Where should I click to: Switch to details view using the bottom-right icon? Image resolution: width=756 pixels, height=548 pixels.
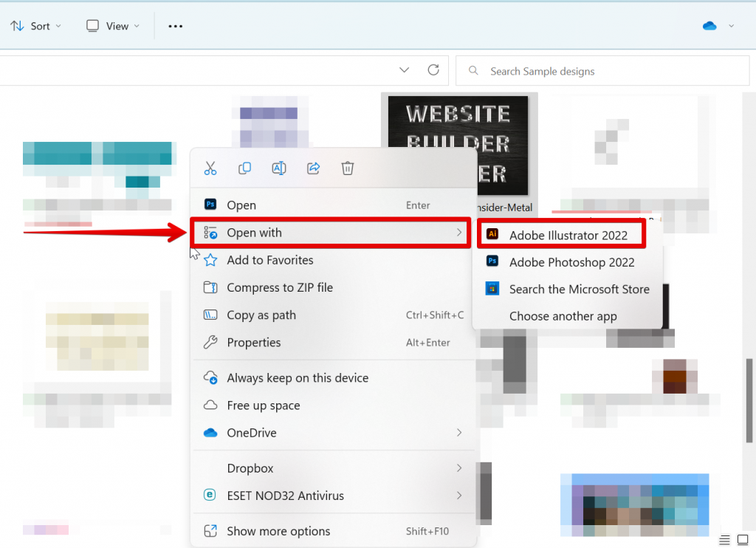[725, 541]
